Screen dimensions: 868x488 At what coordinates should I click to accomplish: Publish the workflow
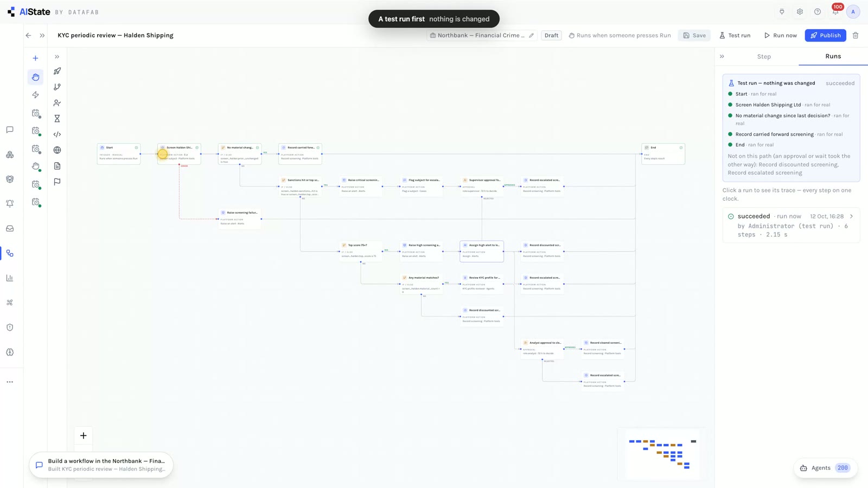[x=825, y=35]
